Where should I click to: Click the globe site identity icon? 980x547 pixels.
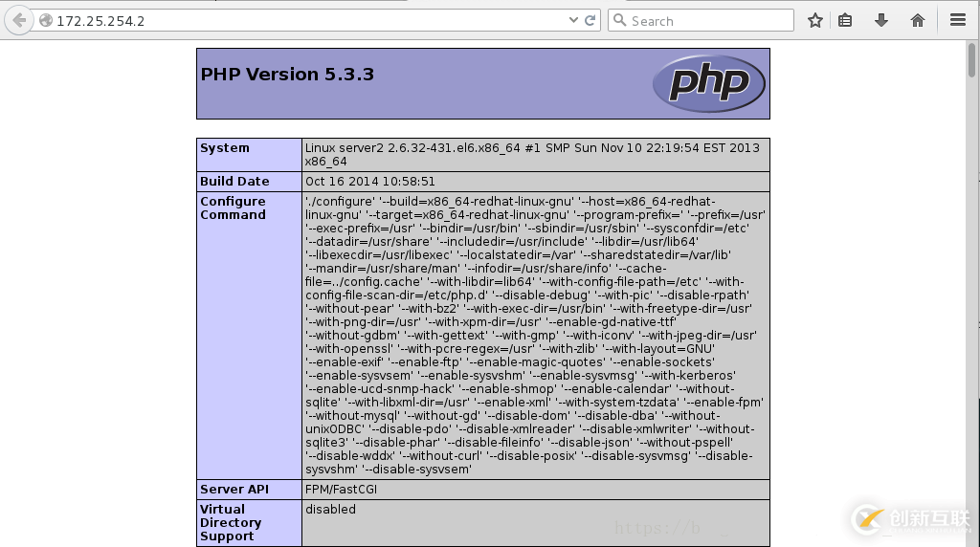(46, 21)
